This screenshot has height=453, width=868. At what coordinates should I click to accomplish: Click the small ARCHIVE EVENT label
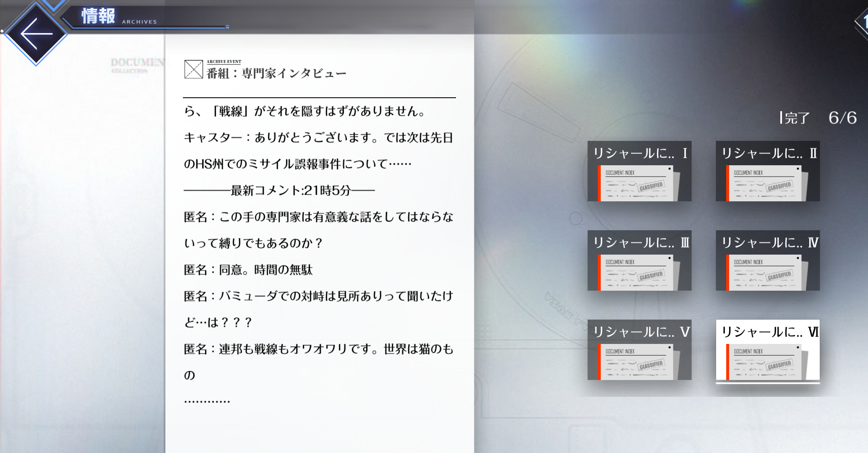(224, 62)
